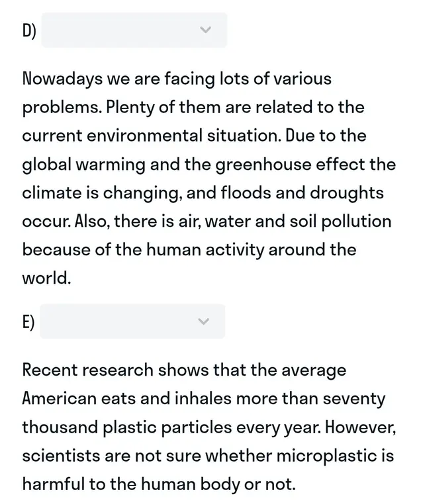Click the word "harmful" in last line
This screenshot has width=421, height=504.
(x=53, y=484)
